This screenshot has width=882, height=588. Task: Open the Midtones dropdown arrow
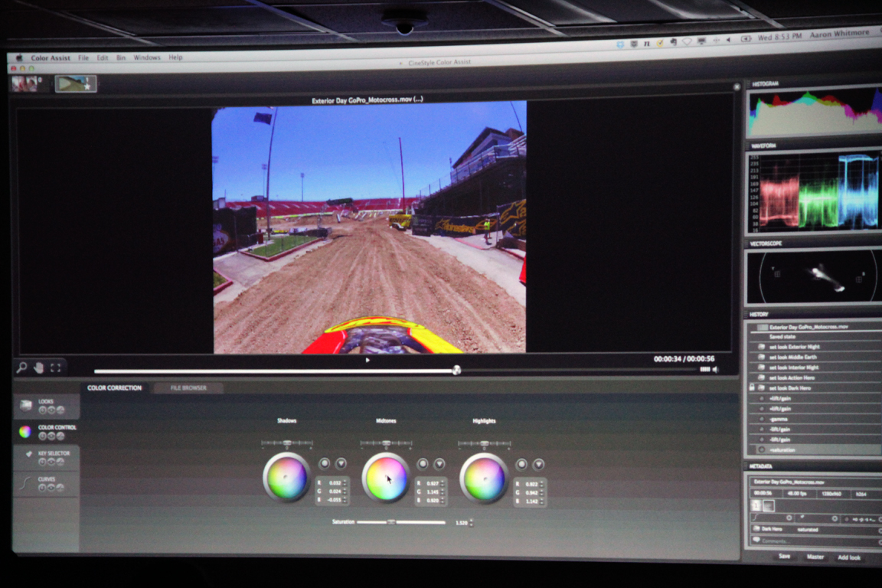439,464
